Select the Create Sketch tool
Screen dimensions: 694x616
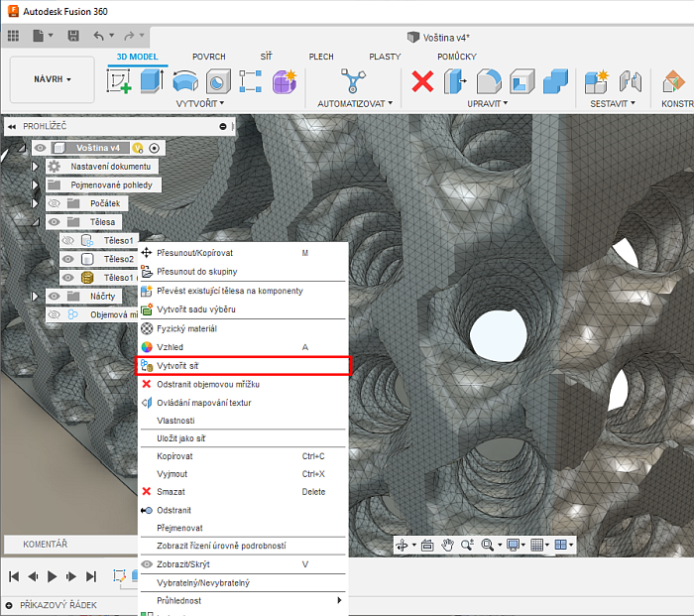[x=119, y=81]
